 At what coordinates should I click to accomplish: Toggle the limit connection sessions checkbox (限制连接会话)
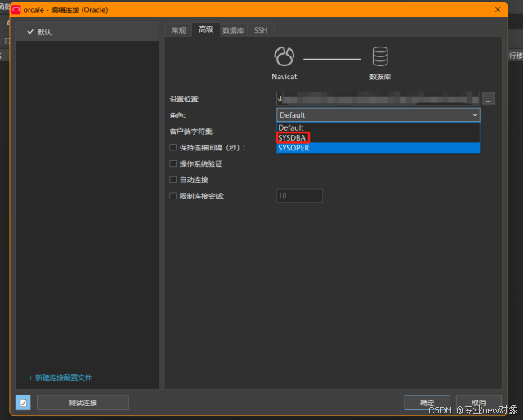pos(173,196)
